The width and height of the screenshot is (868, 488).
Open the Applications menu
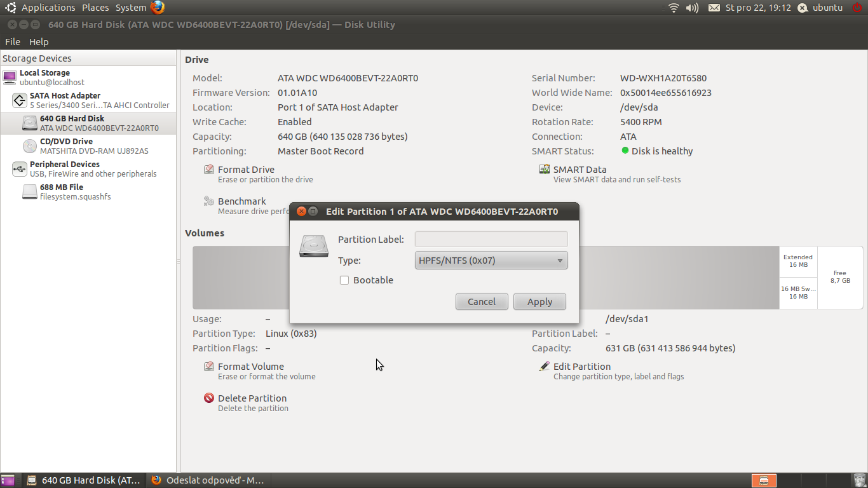click(x=48, y=8)
